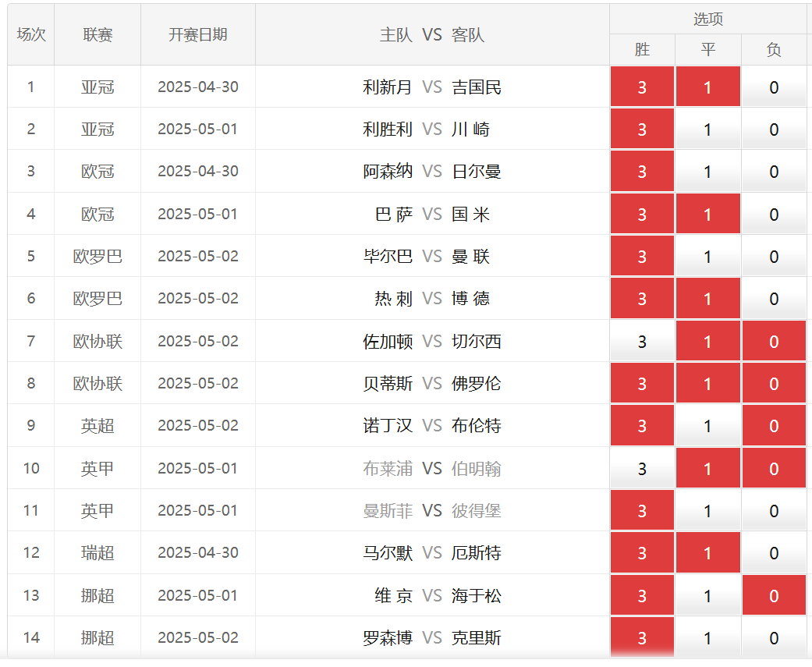Click date 2025-05-01 in match 4 row
This screenshot has width=812, height=667.
(x=198, y=214)
